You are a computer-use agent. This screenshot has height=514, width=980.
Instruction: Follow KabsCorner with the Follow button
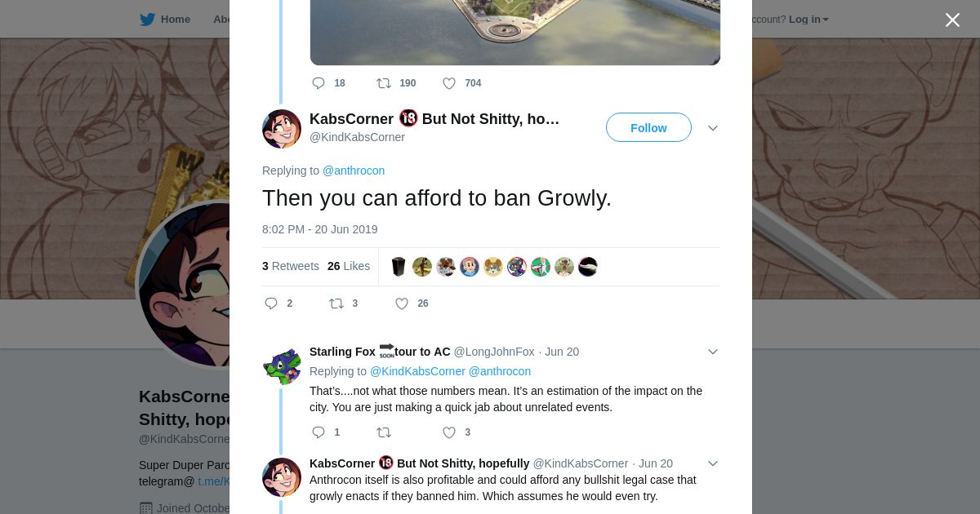click(648, 127)
